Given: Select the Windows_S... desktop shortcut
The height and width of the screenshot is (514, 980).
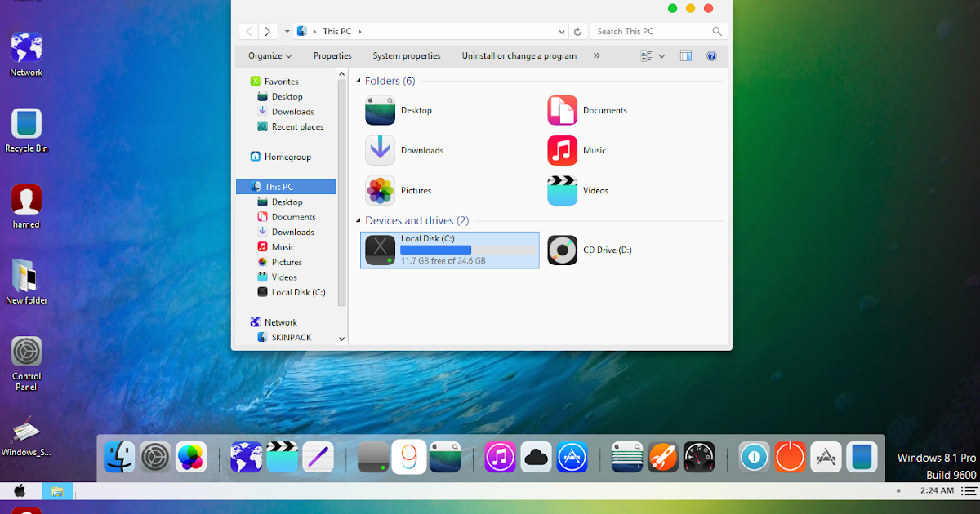Looking at the screenshot, I should coord(26,436).
